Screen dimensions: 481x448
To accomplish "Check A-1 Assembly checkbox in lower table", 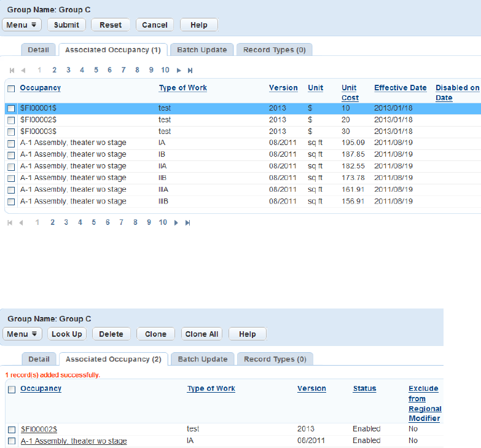I will tap(12, 441).
